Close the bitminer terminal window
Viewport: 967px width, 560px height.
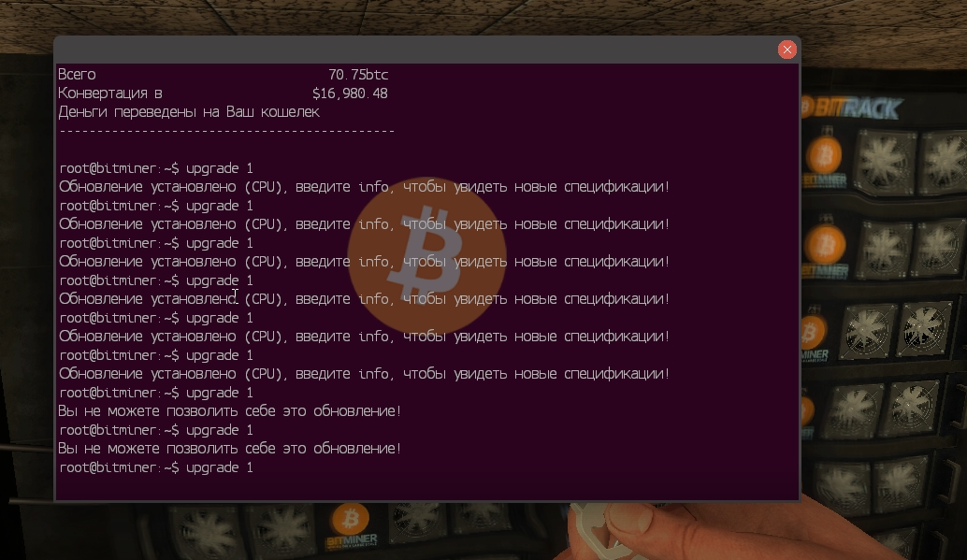pyautogui.click(x=787, y=50)
